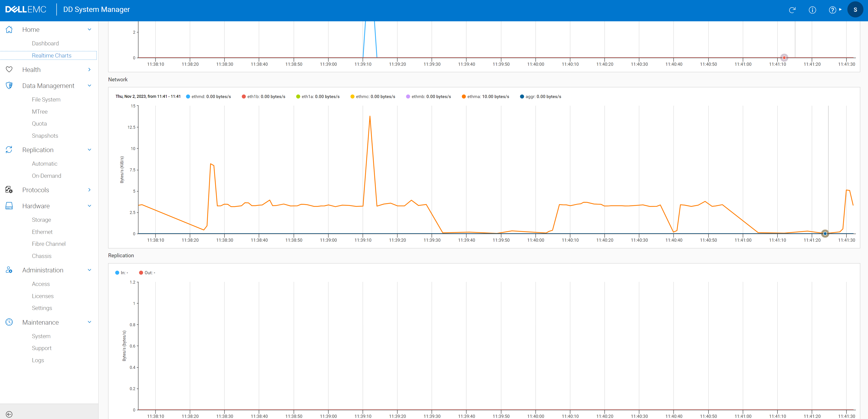Toggle the aggr series visibility
The width and height of the screenshot is (868, 419).
541,96
